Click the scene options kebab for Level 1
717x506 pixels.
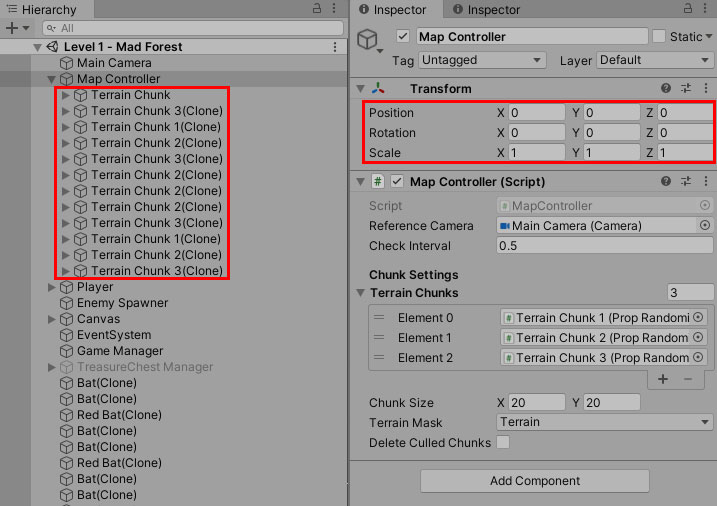(334, 47)
